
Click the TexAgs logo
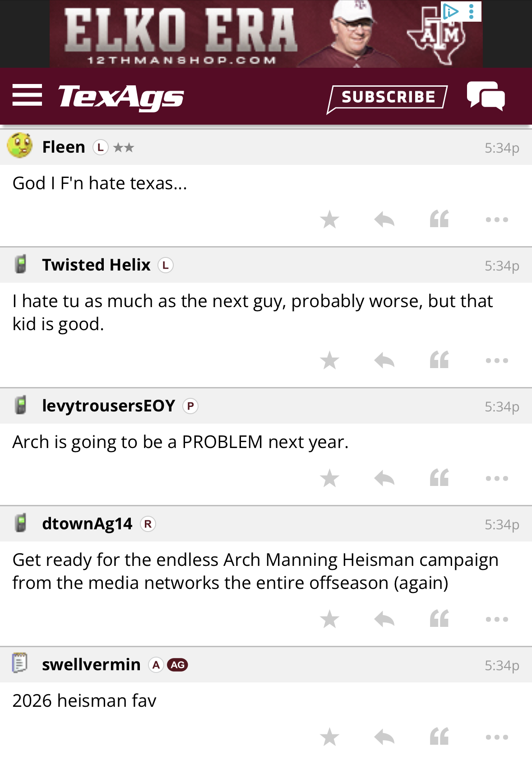pos(121,97)
